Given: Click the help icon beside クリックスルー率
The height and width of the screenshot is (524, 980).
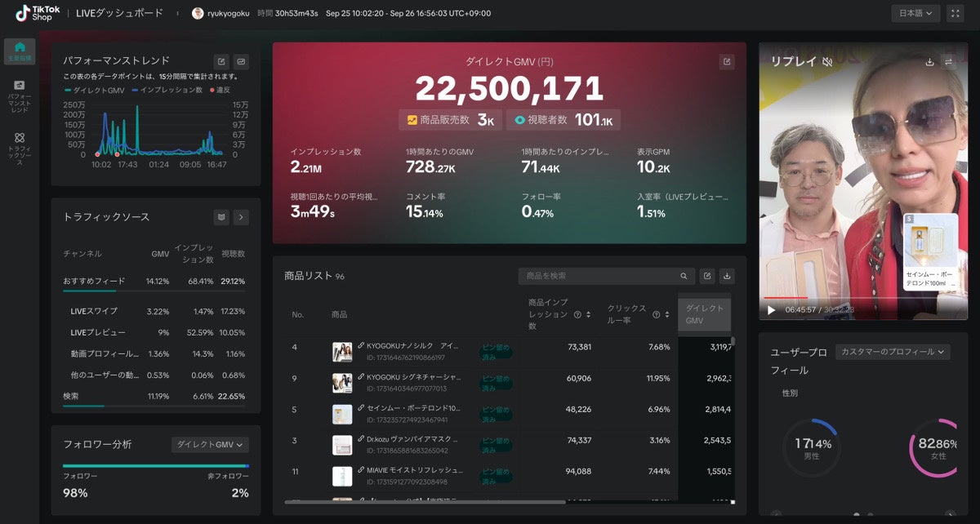Looking at the screenshot, I should tap(657, 314).
